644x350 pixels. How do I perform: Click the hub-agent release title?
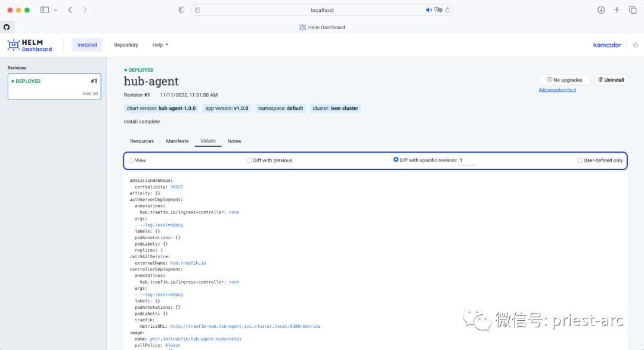[151, 81]
